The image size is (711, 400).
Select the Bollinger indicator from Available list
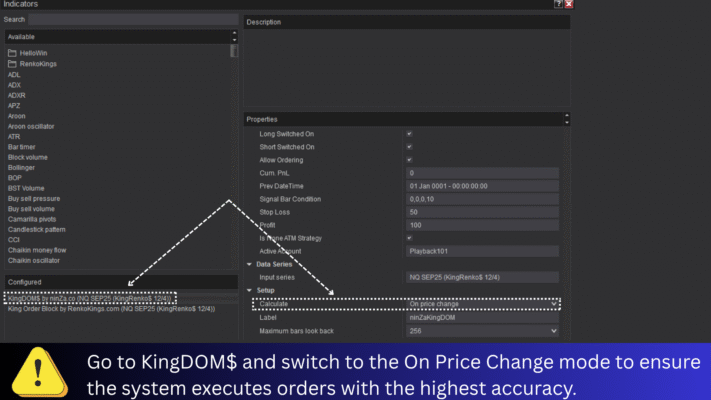[22, 167]
